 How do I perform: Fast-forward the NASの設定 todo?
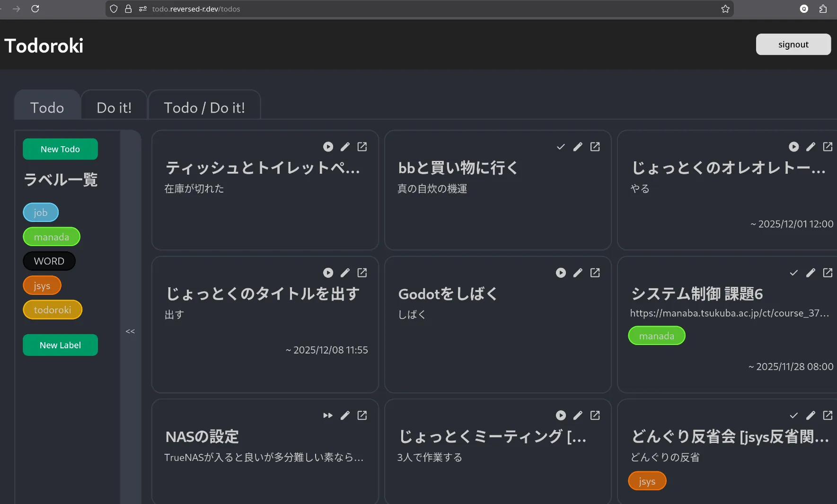click(327, 415)
